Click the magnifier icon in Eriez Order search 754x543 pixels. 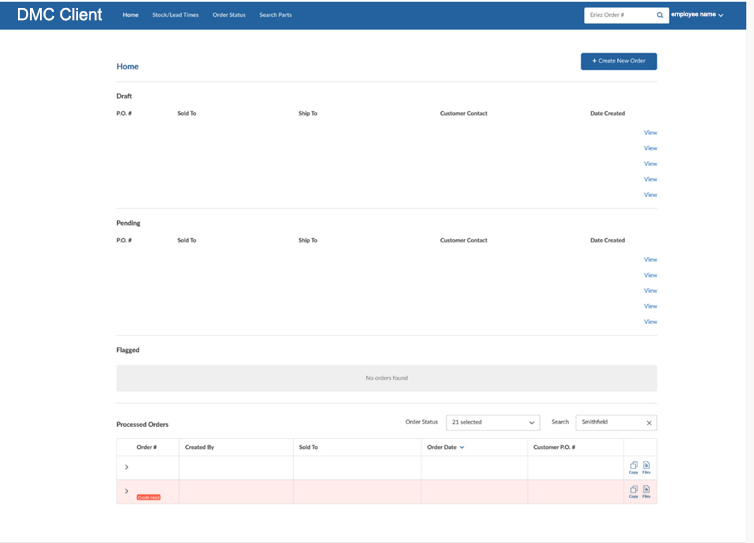click(x=660, y=15)
